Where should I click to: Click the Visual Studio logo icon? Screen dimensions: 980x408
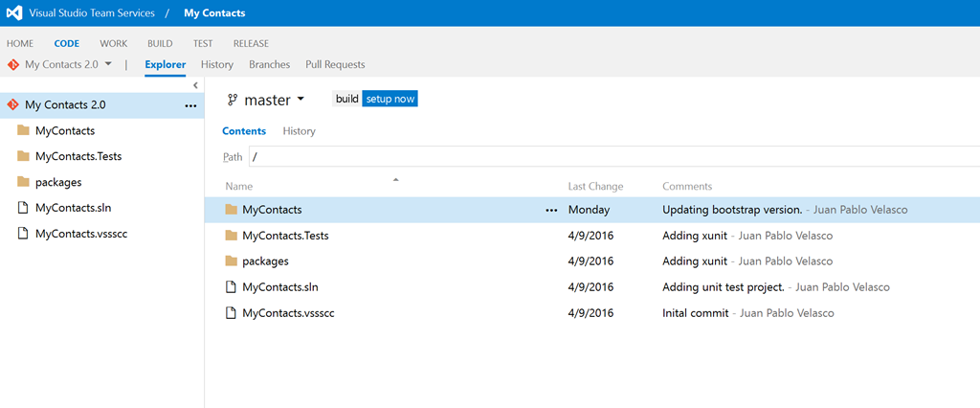14,13
